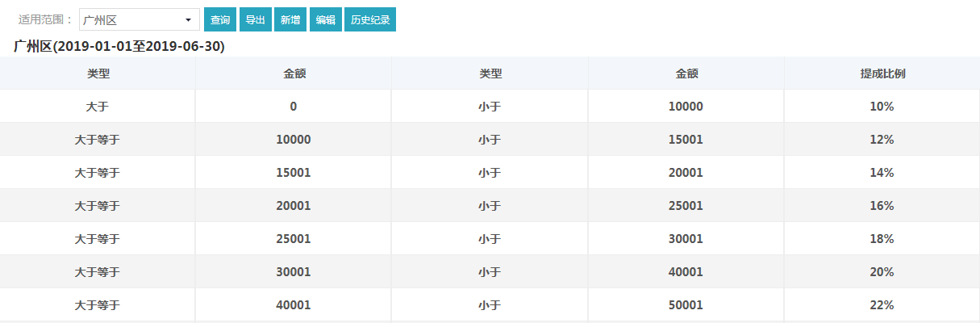Select the amount cell showing 0

click(x=294, y=107)
